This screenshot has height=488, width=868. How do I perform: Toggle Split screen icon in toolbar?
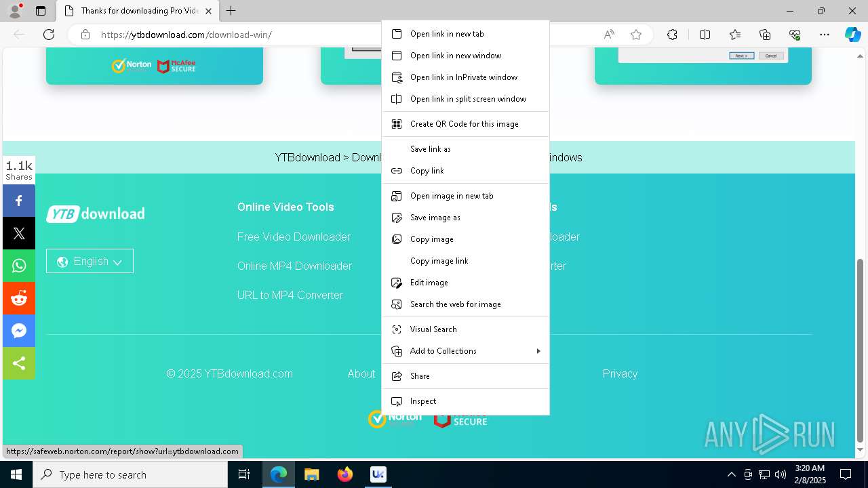tap(705, 35)
